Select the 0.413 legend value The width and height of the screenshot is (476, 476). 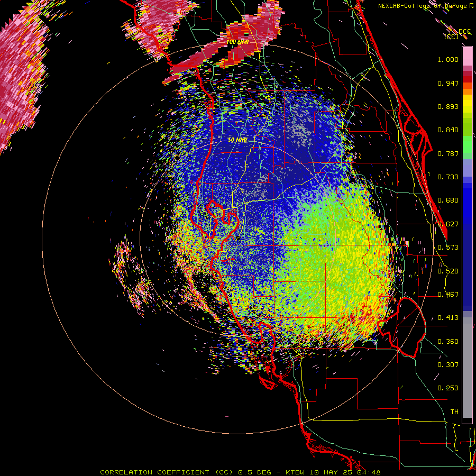448,318
